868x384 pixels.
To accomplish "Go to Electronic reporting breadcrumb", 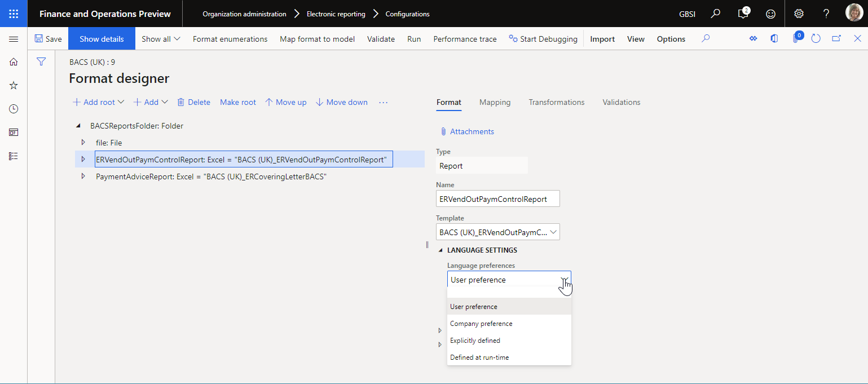I will (336, 14).
